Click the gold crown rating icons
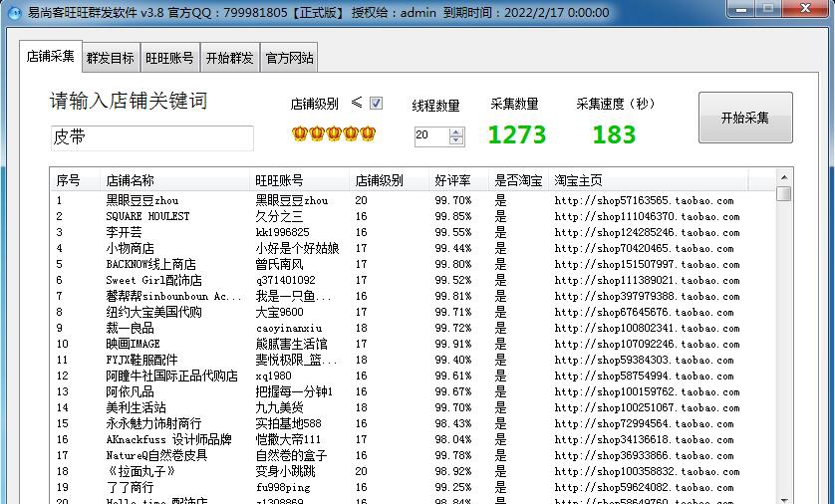 click(333, 133)
